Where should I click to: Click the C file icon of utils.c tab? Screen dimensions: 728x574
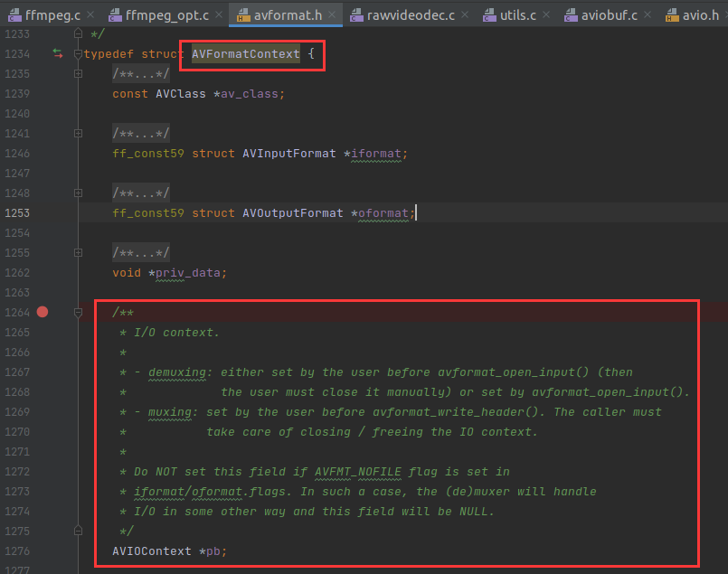[489, 15]
